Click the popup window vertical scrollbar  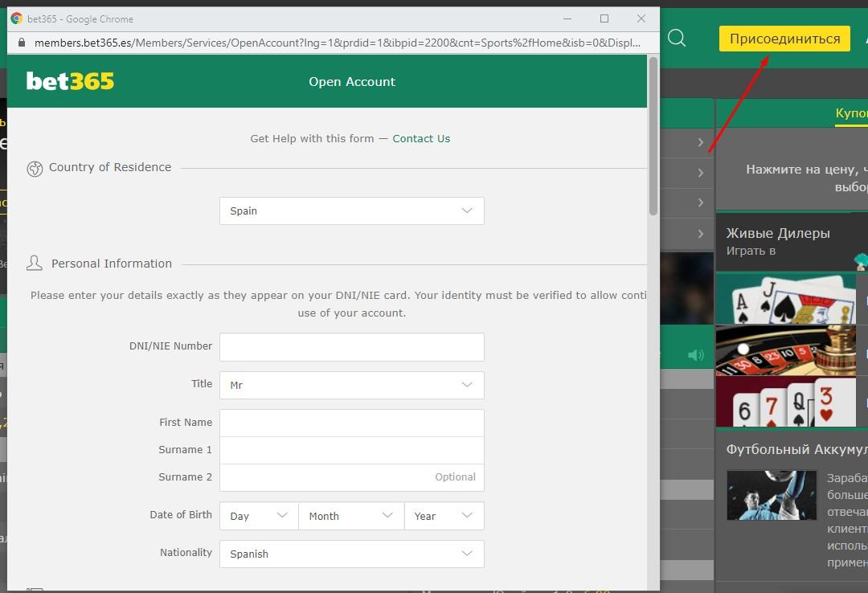click(653, 136)
